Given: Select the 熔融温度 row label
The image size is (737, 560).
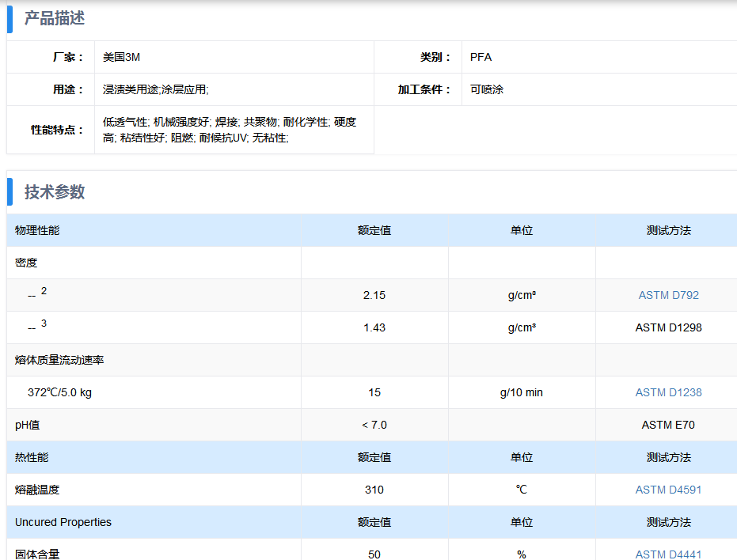Looking at the screenshot, I should pyautogui.click(x=37, y=490).
